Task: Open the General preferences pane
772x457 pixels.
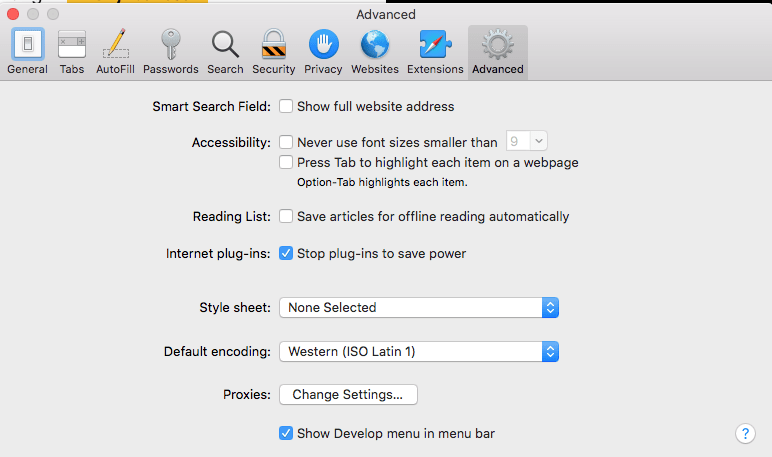Action: pos(28,52)
